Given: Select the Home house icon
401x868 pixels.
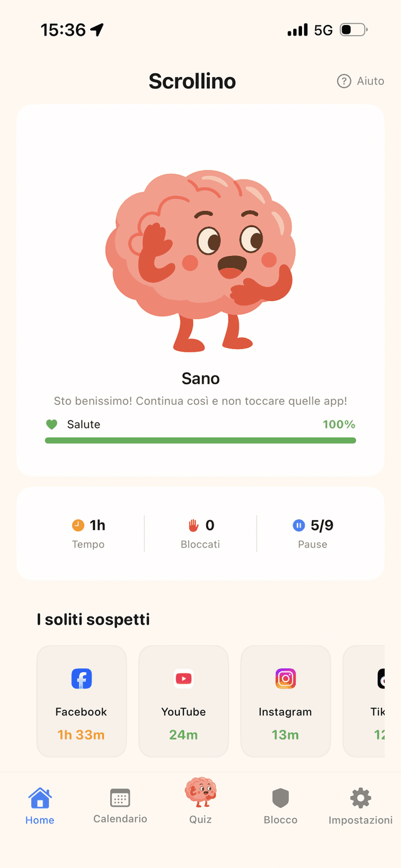Looking at the screenshot, I should [39, 796].
